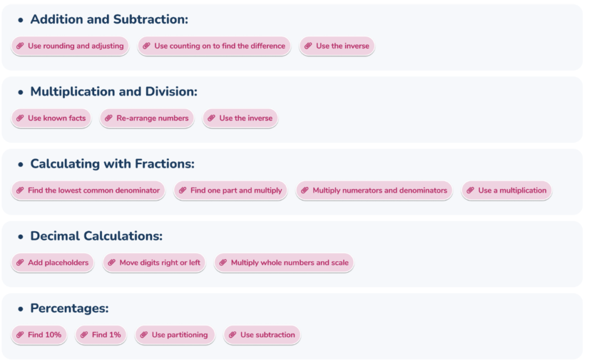This screenshot has width=592, height=364.
Task: Open 'Multiply numerators and denominators' link
Action: (x=380, y=191)
